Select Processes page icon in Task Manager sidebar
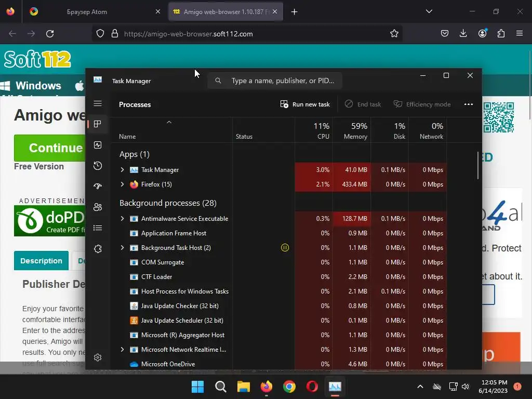This screenshot has height=399, width=532. (x=98, y=124)
